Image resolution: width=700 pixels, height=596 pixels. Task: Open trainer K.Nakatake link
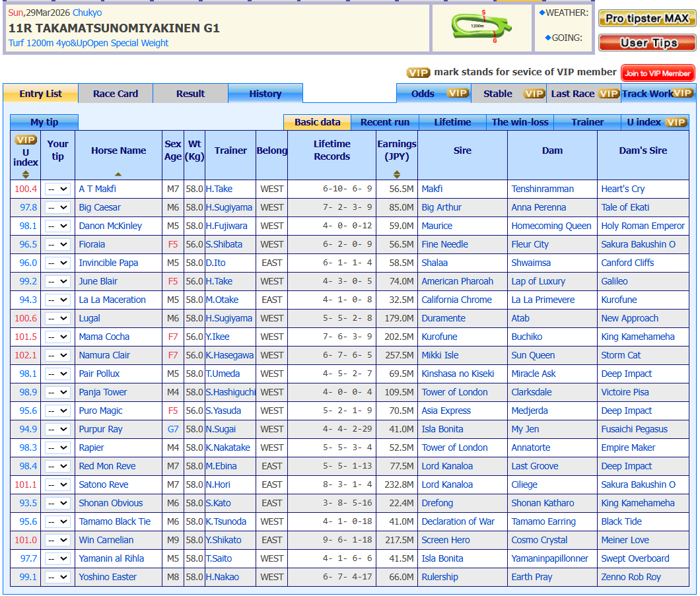click(x=228, y=448)
